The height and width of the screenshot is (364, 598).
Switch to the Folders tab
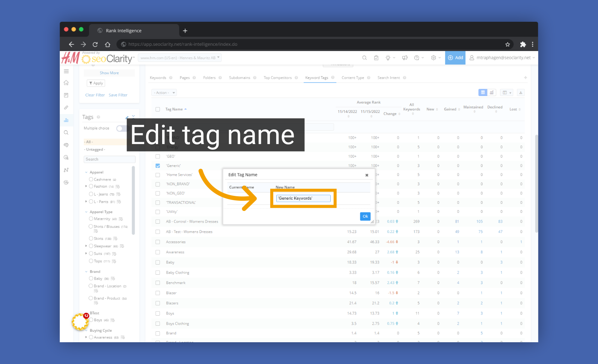point(209,78)
